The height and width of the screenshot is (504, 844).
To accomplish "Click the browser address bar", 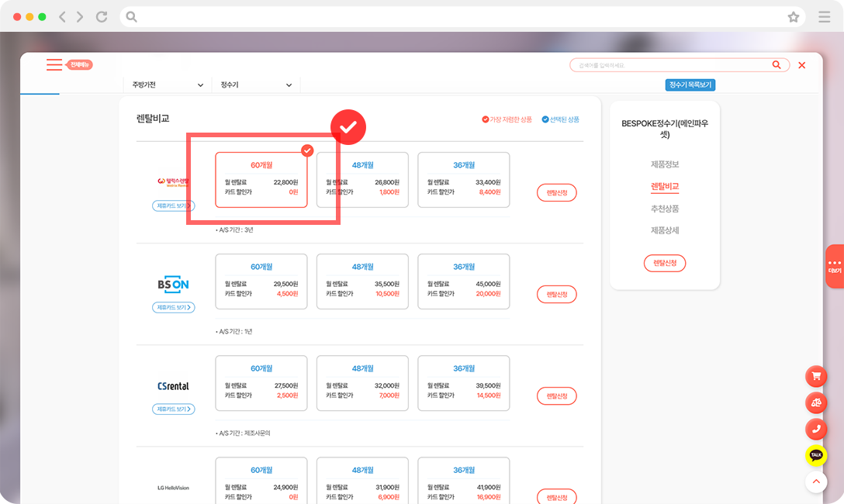I will 458,16.
